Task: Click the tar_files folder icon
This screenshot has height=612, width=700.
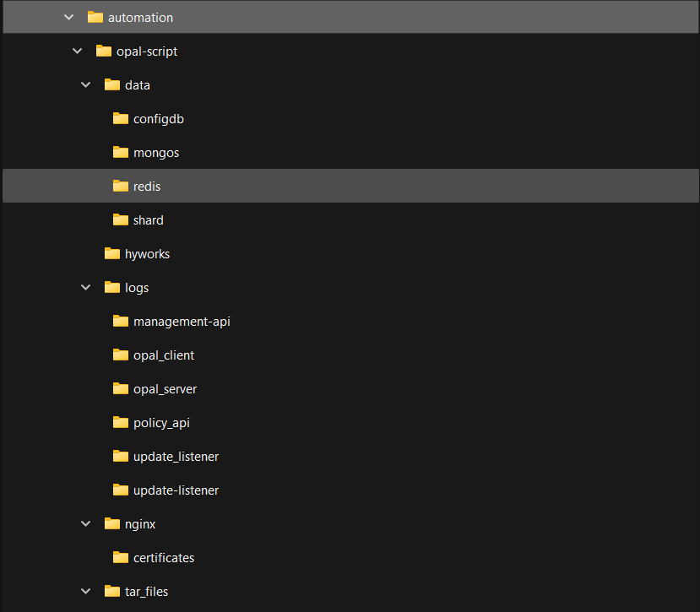Action: click(x=112, y=591)
